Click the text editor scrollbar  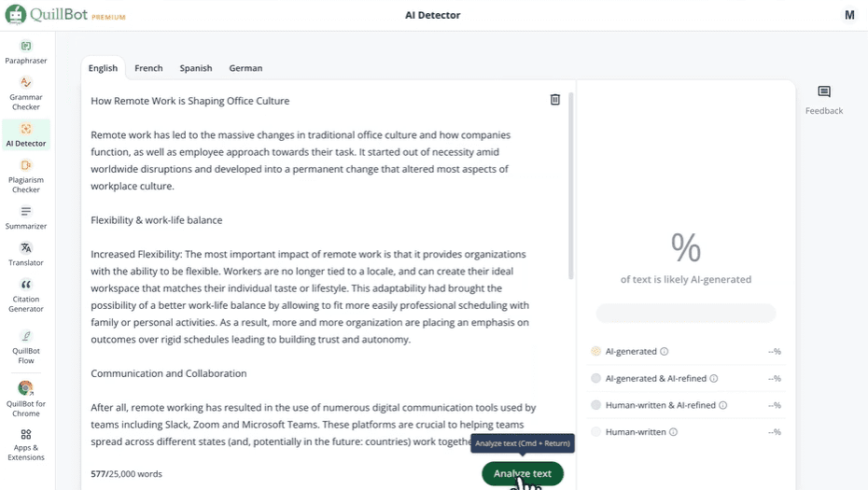(x=570, y=187)
